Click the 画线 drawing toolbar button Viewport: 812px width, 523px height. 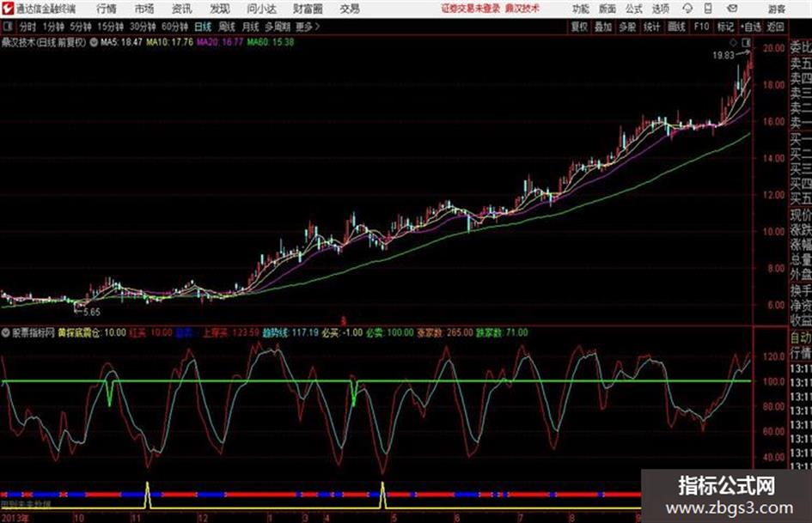point(676,27)
